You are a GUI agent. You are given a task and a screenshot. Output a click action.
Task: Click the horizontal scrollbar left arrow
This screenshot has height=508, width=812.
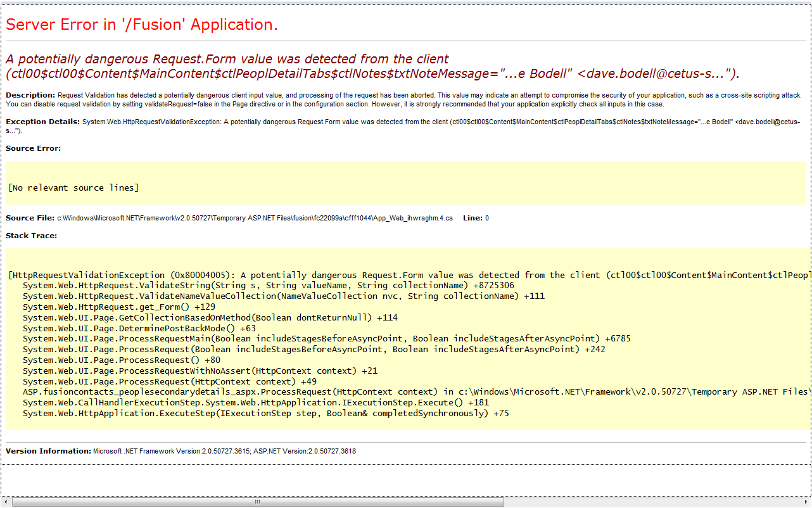click(6, 502)
